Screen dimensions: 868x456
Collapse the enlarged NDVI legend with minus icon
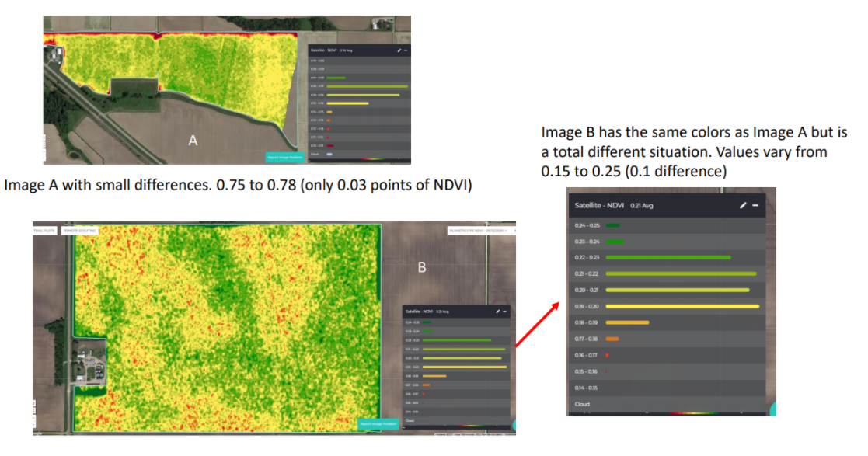point(755,205)
